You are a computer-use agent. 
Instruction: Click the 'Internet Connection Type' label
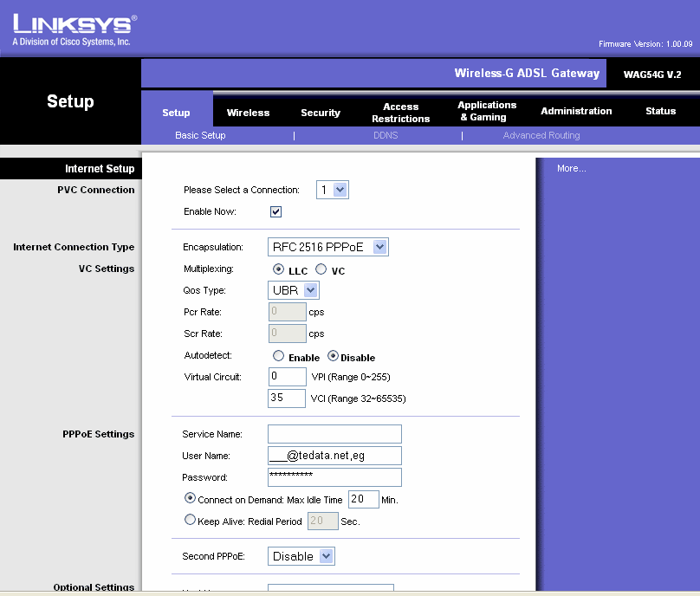[74, 247]
